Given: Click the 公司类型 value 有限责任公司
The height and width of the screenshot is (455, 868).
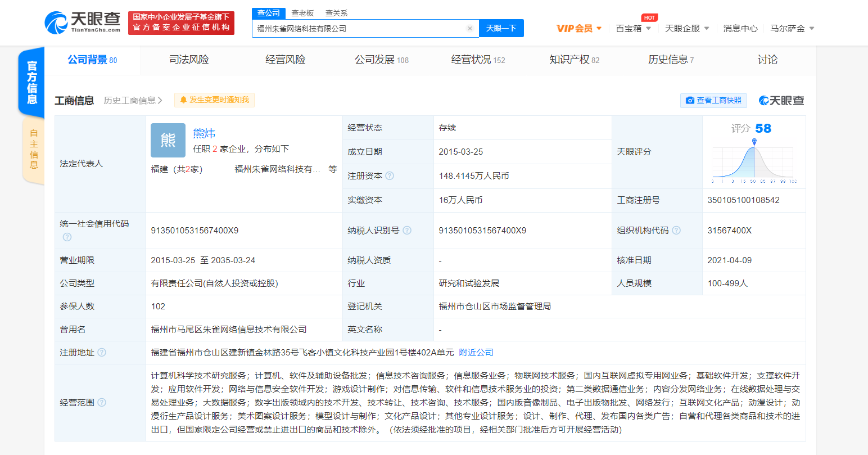Looking at the screenshot, I should coord(214,283).
